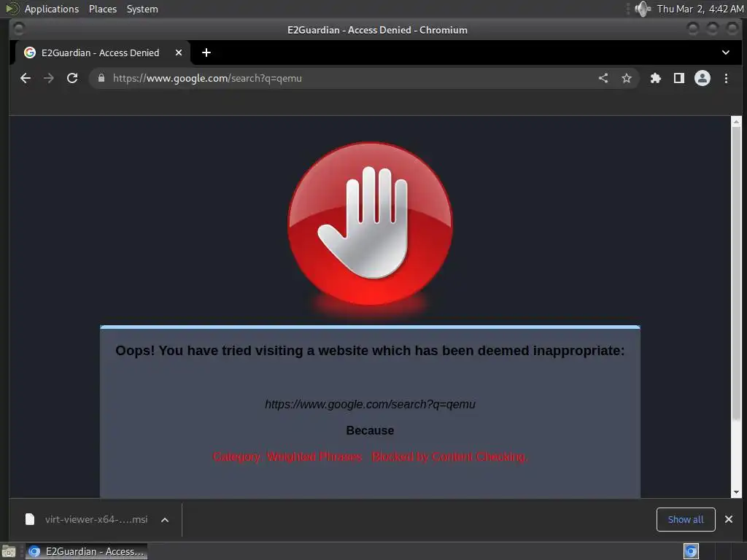Click the scrollbar up arrow

(x=737, y=122)
